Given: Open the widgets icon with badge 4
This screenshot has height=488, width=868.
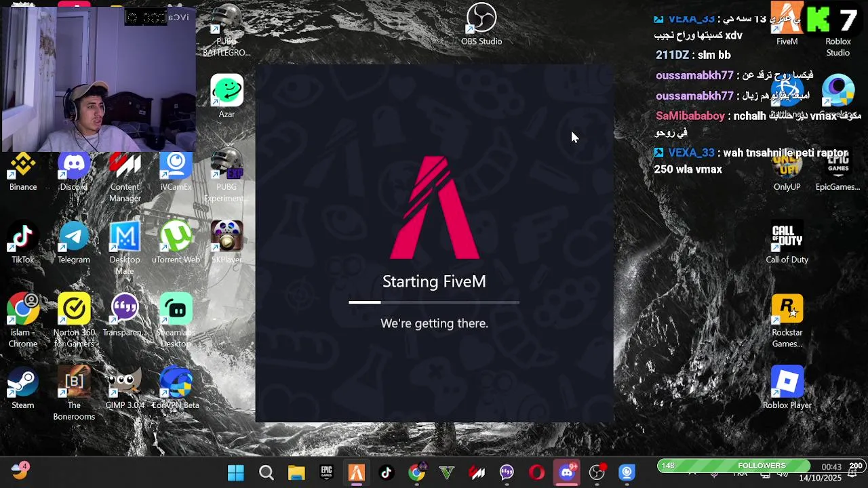Looking at the screenshot, I should [x=20, y=470].
